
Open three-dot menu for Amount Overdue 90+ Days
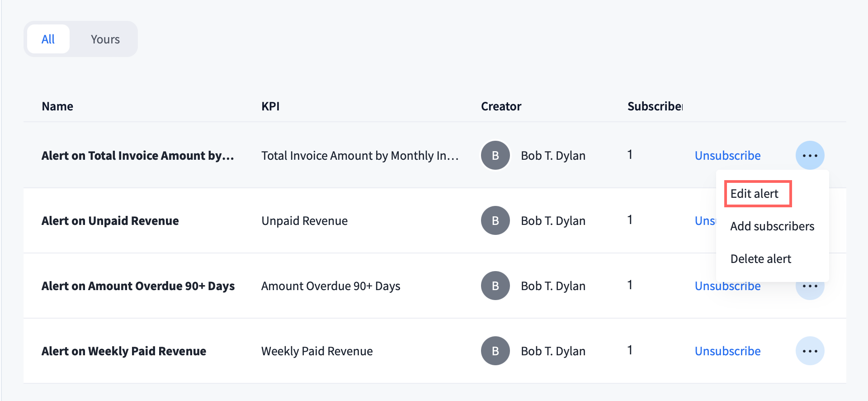coord(810,290)
